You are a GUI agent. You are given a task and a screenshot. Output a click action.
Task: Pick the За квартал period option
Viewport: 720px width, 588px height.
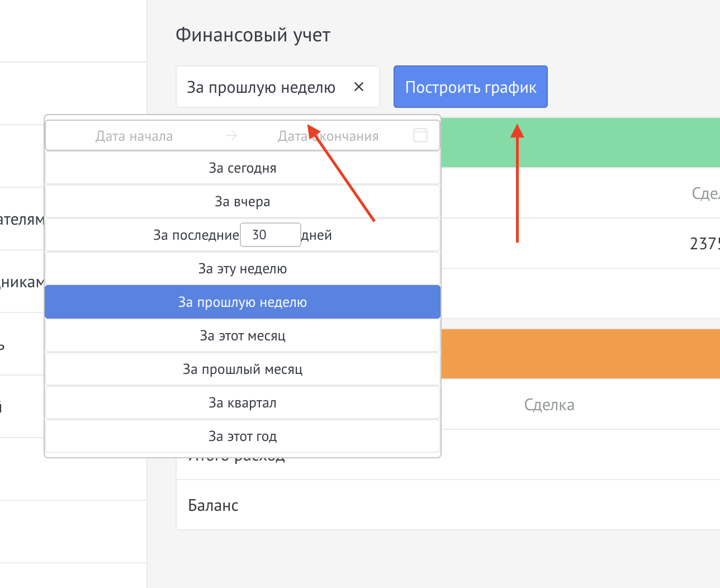(242, 403)
